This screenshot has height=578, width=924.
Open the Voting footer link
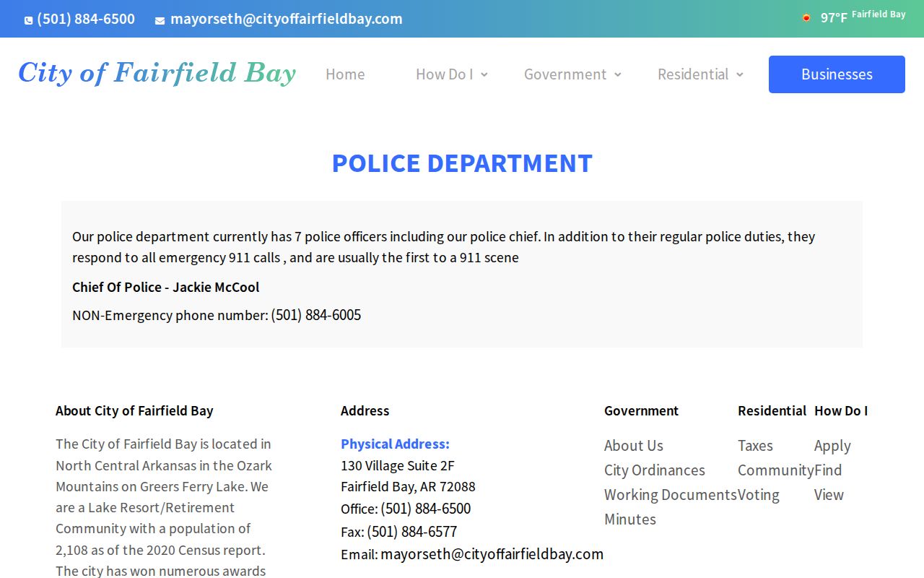pos(759,495)
